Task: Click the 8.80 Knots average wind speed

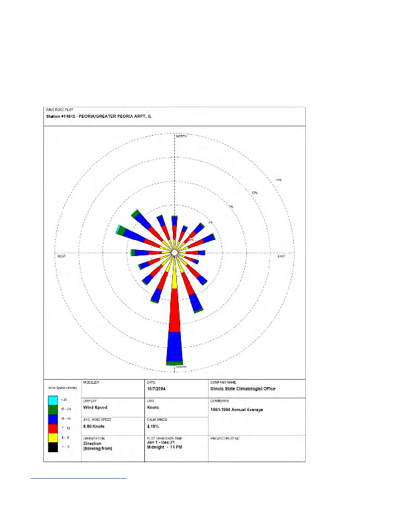Action: click(x=94, y=426)
